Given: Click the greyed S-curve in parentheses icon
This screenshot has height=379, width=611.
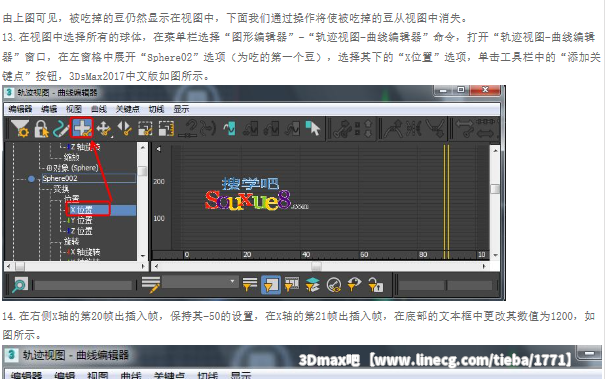Looking at the screenshot, I should click(208, 129).
